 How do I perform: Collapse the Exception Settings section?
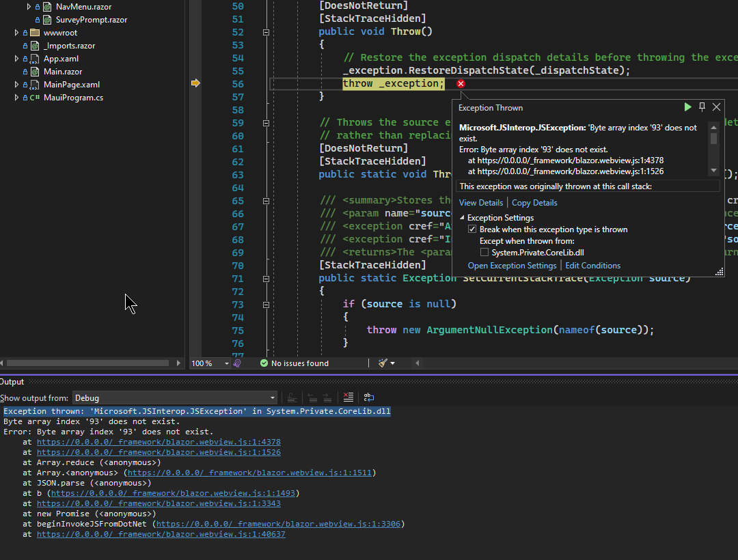tap(462, 218)
